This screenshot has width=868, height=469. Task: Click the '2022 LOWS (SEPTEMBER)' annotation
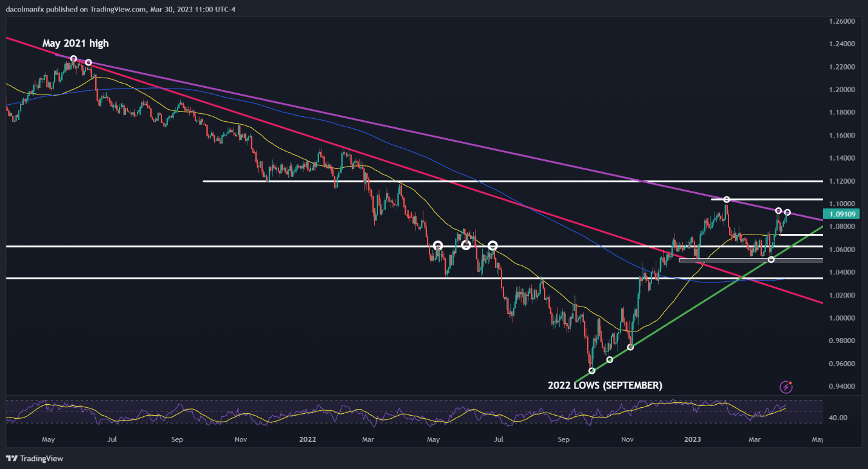(x=605, y=385)
